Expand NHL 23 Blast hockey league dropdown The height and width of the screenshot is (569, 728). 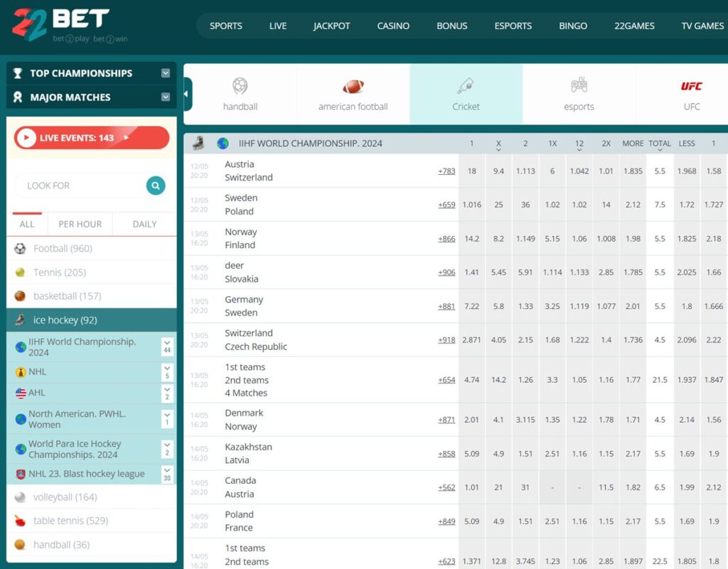pyautogui.click(x=167, y=474)
